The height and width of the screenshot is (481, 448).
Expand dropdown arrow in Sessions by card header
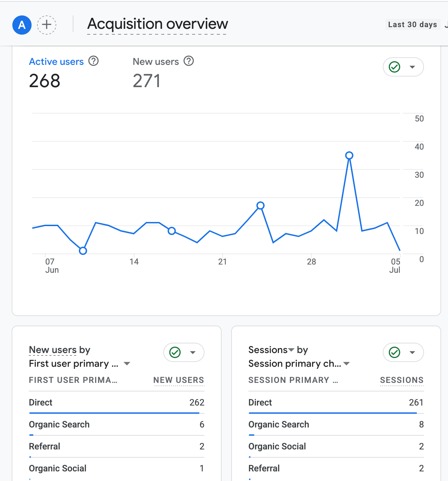[x=412, y=352]
